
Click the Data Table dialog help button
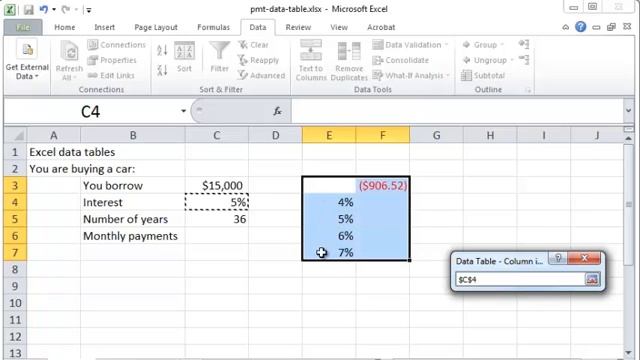point(558,258)
